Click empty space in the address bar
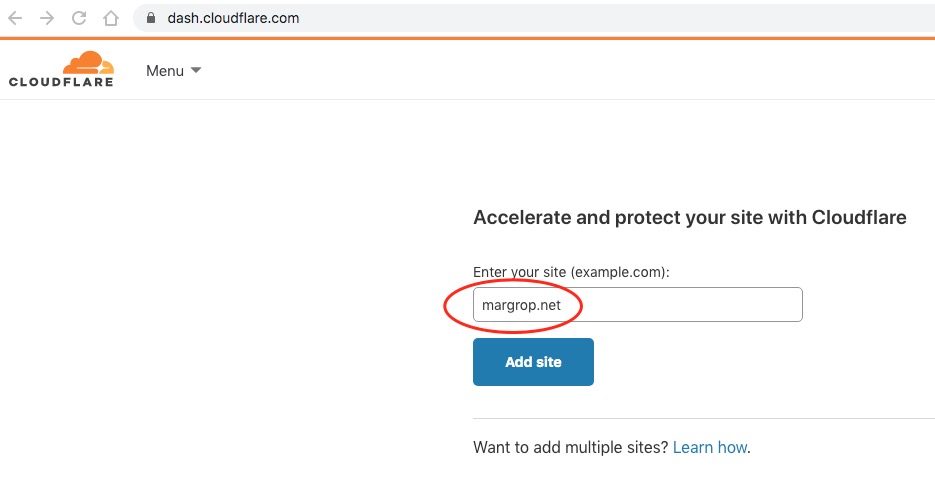The height and width of the screenshot is (502, 935). click(x=596, y=18)
